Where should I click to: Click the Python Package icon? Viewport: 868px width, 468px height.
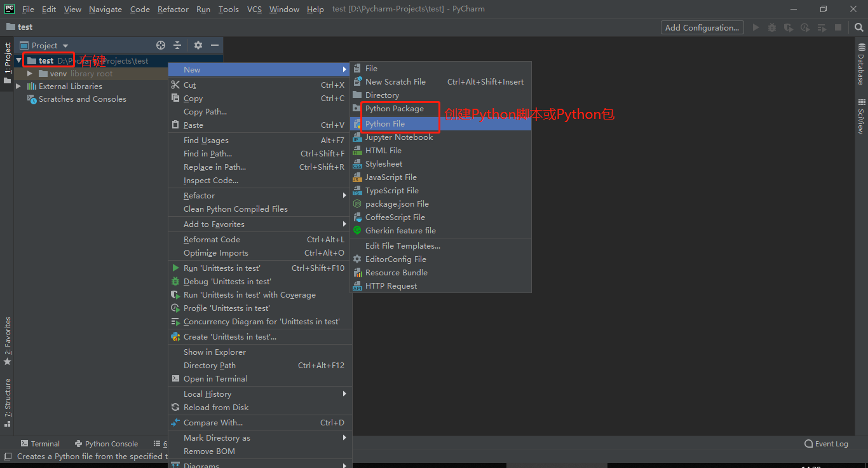point(357,109)
